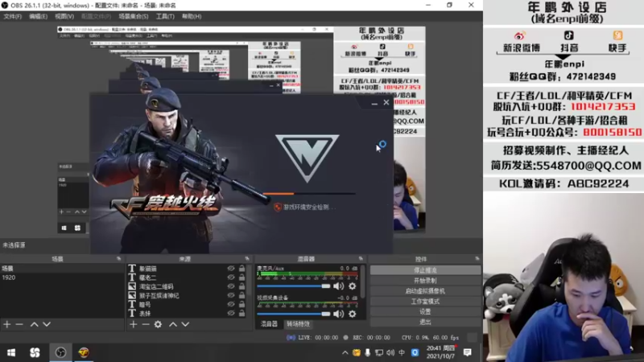Switch to the 混音器 tab
The width and height of the screenshot is (644, 362).
[x=269, y=324]
